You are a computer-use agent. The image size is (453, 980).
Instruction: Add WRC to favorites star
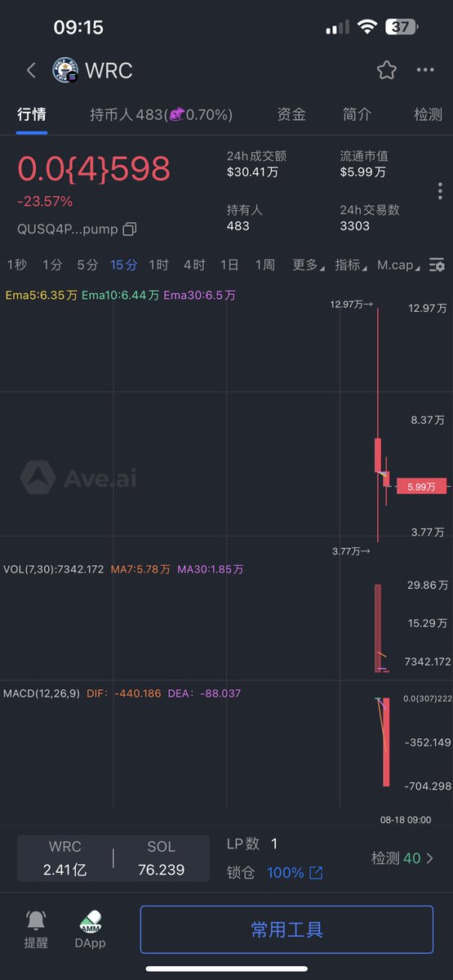coord(387,70)
